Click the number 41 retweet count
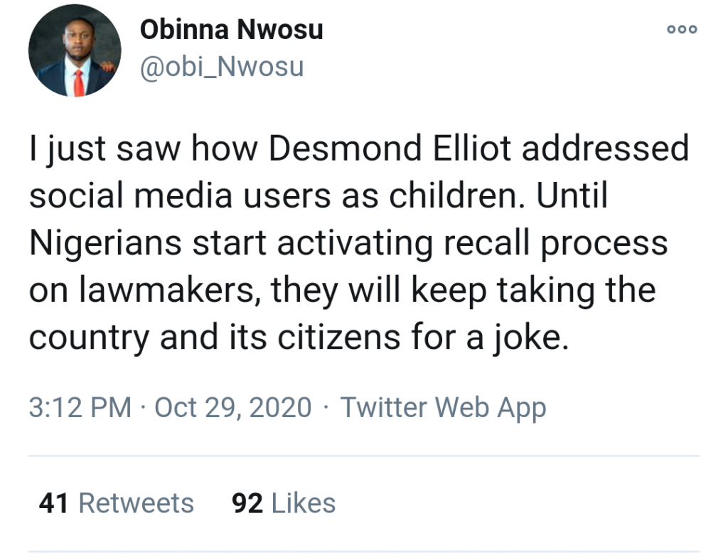728x560 pixels. coord(53,503)
